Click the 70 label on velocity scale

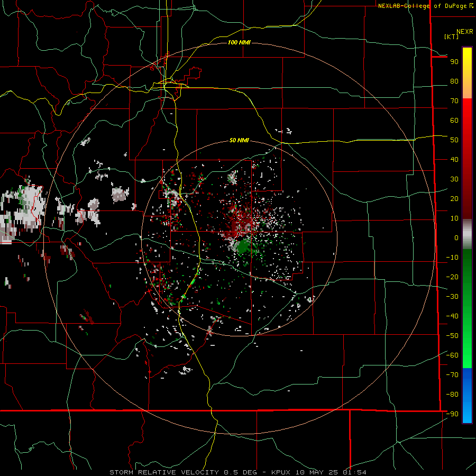tap(454, 101)
